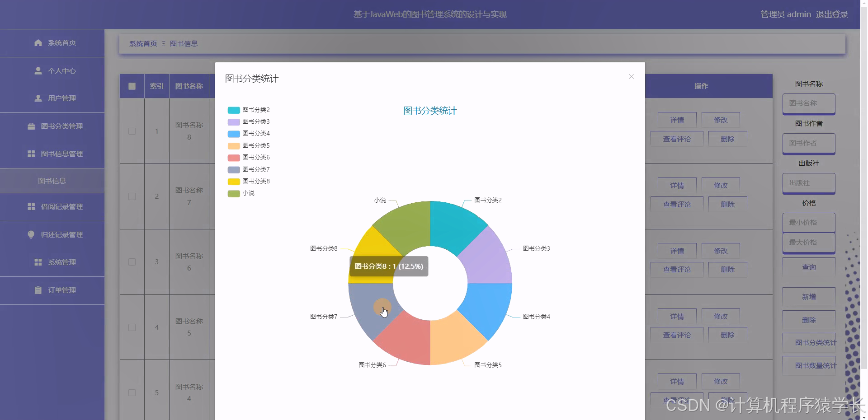
Task: Open 个人中心 via the person icon
Action: [x=37, y=70]
